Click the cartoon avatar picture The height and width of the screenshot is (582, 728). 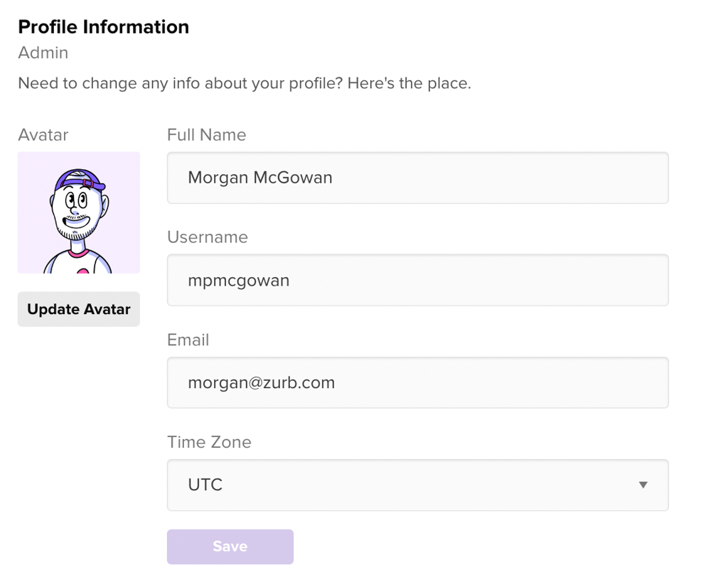click(78, 212)
